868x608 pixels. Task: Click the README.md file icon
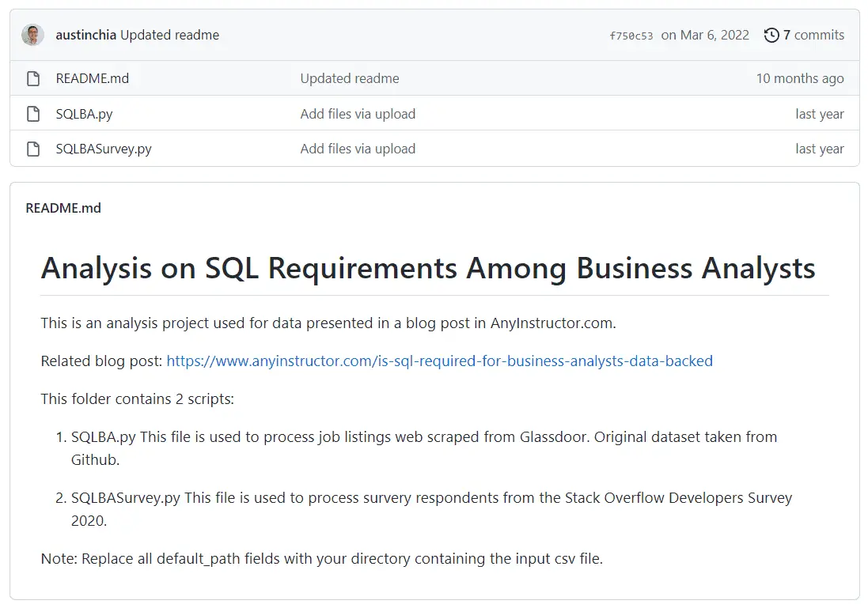pyautogui.click(x=33, y=78)
